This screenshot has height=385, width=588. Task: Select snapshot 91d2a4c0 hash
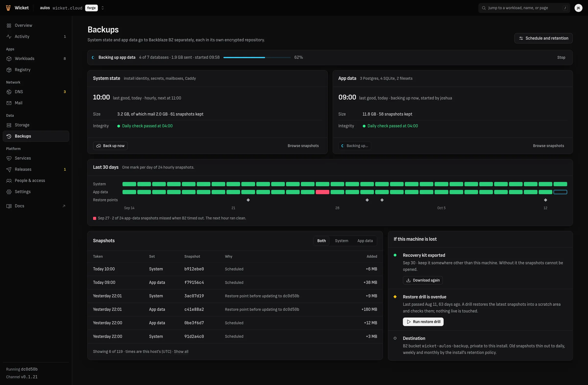(194, 336)
